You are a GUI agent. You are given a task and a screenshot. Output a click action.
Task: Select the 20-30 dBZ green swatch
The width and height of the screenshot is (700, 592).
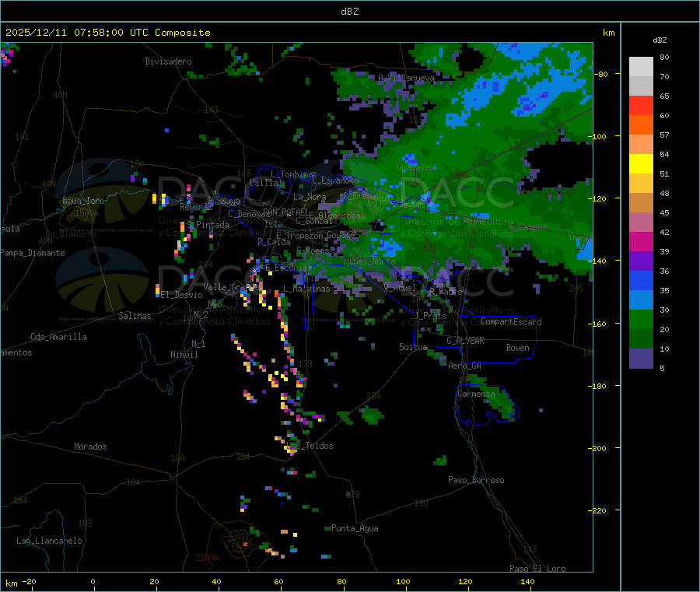(x=641, y=320)
